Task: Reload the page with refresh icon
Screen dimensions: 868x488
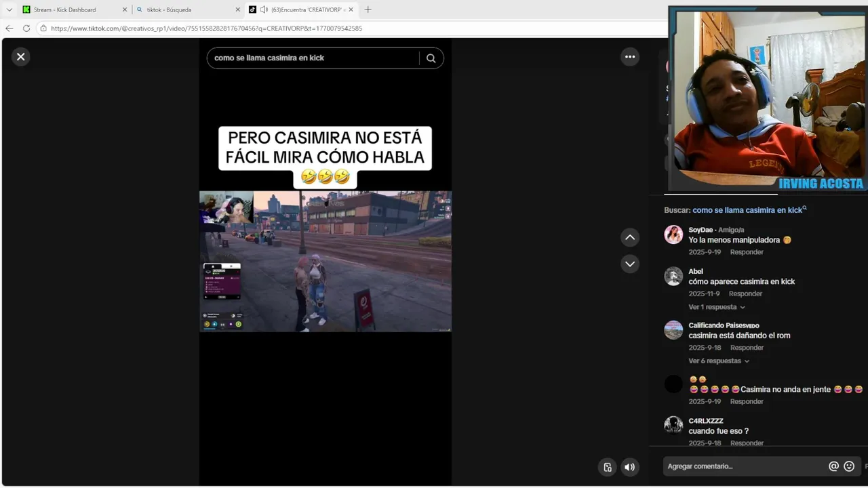Action: [x=26, y=28]
